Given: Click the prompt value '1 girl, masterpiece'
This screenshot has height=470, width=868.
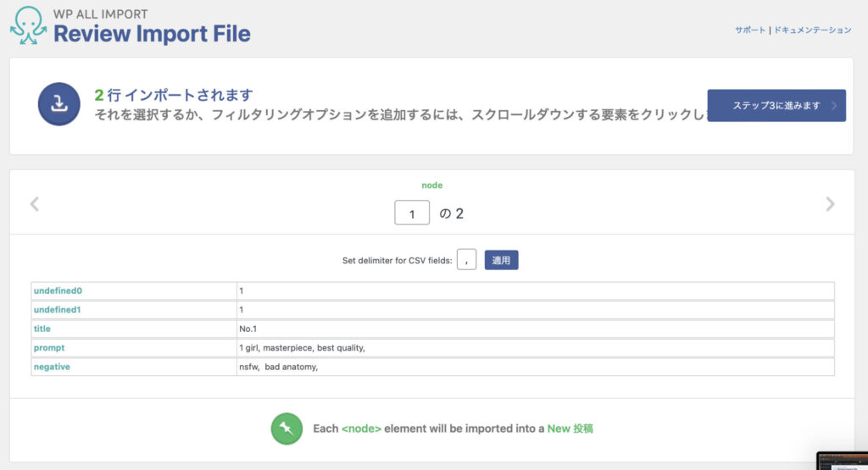Looking at the screenshot, I should click(x=302, y=348).
